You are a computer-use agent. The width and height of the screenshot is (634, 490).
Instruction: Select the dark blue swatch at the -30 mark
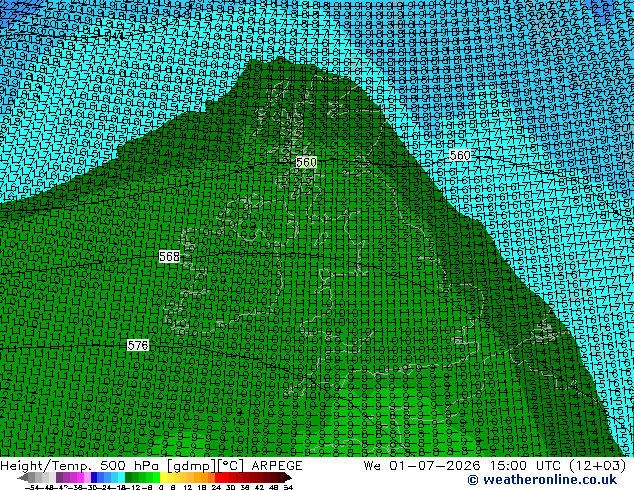point(94,478)
